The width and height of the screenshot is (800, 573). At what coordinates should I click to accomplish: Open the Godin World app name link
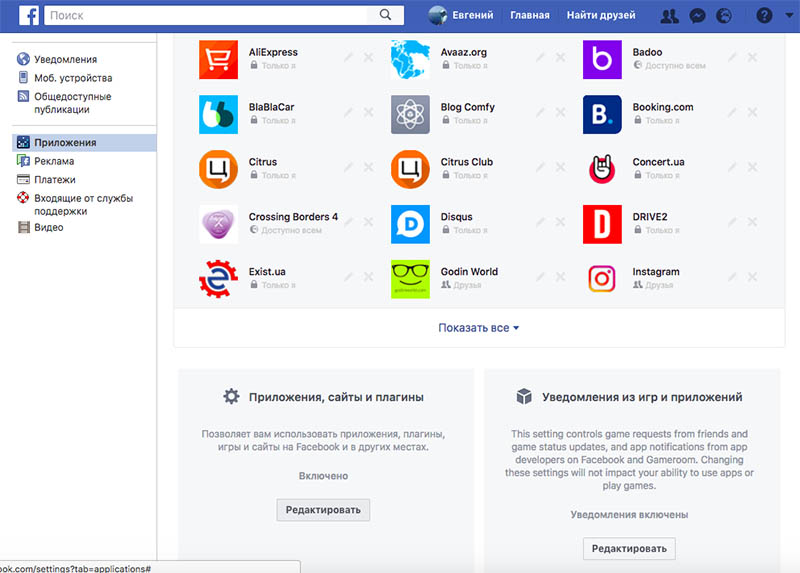pyautogui.click(x=469, y=271)
